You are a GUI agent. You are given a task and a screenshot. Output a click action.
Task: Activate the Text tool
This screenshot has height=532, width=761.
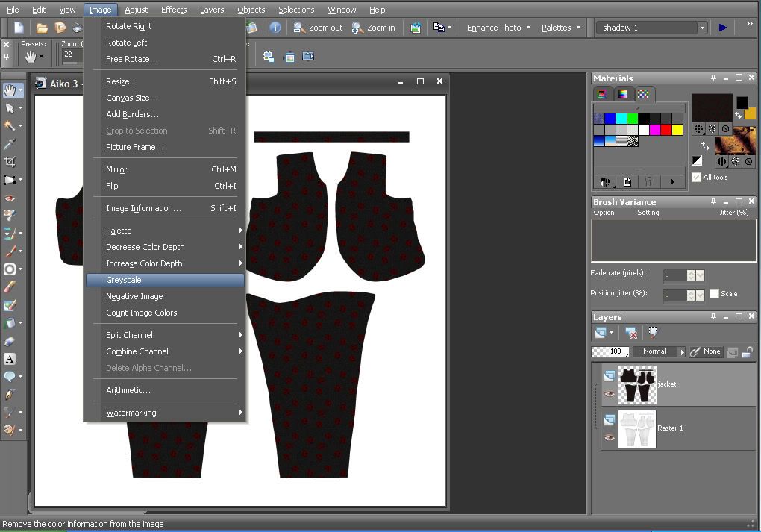(10, 359)
